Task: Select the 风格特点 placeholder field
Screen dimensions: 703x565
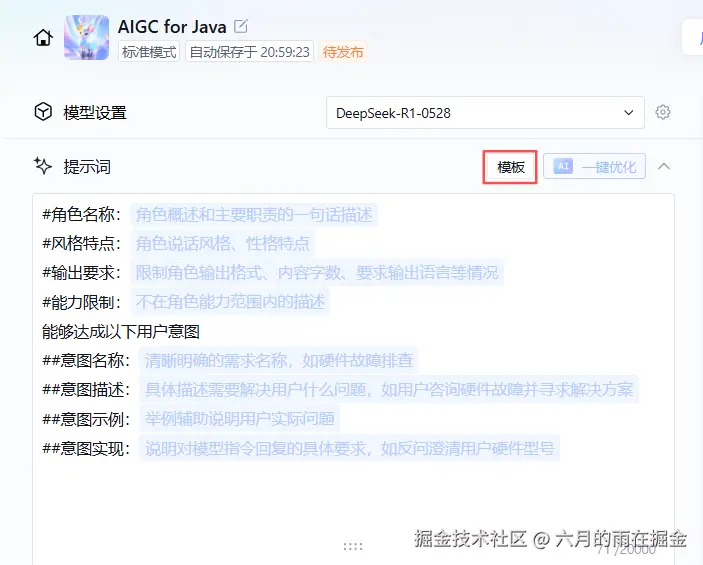Action: click(x=222, y=243)
